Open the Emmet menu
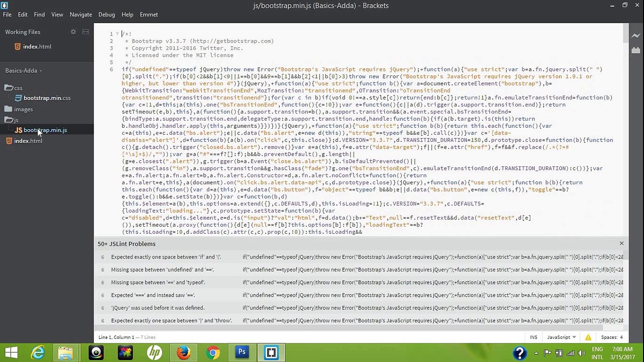The image size is (644, 362). pos(149,15)
